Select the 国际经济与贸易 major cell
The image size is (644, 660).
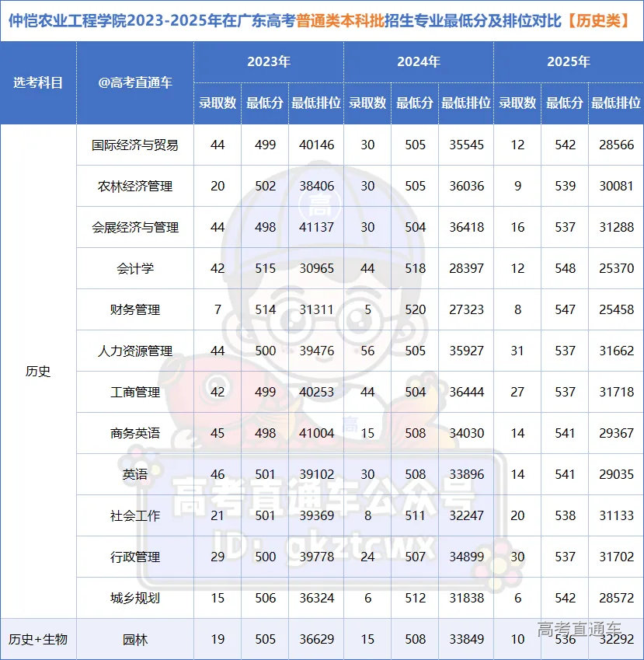[x=135, y=145]
